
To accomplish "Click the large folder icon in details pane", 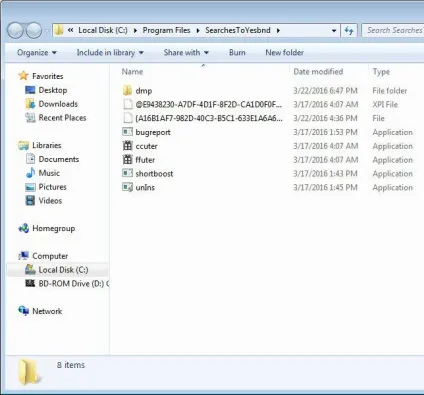I will coord(29,372).
